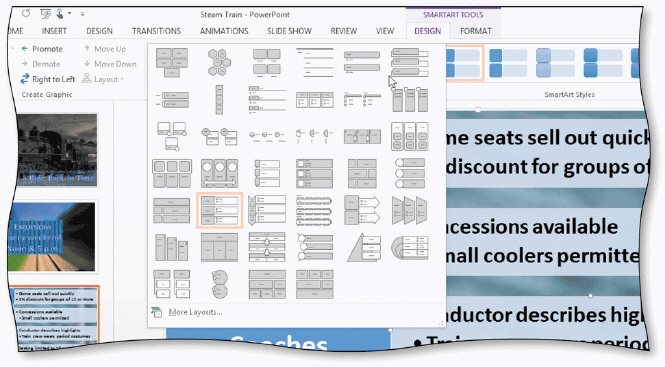Switch to the ANIMATIONS tab
The width and height of the screenshot is (665, 367).
tap(224, 31)
